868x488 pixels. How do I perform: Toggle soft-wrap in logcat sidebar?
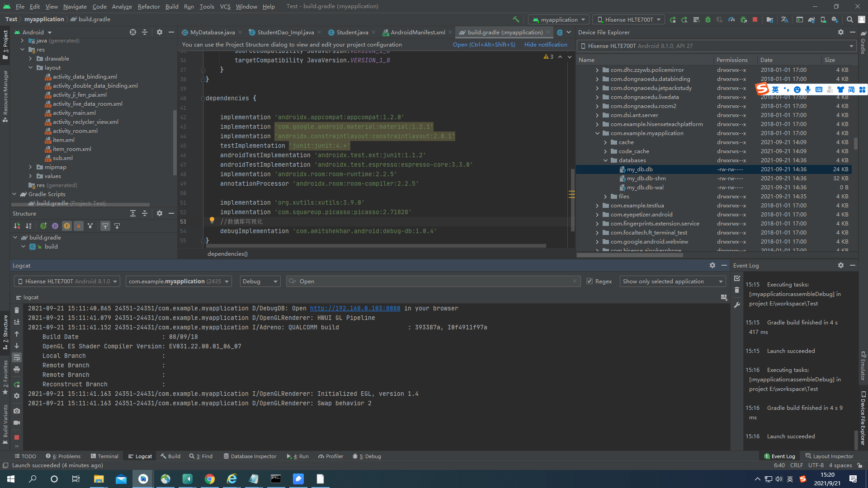(17, 357)
